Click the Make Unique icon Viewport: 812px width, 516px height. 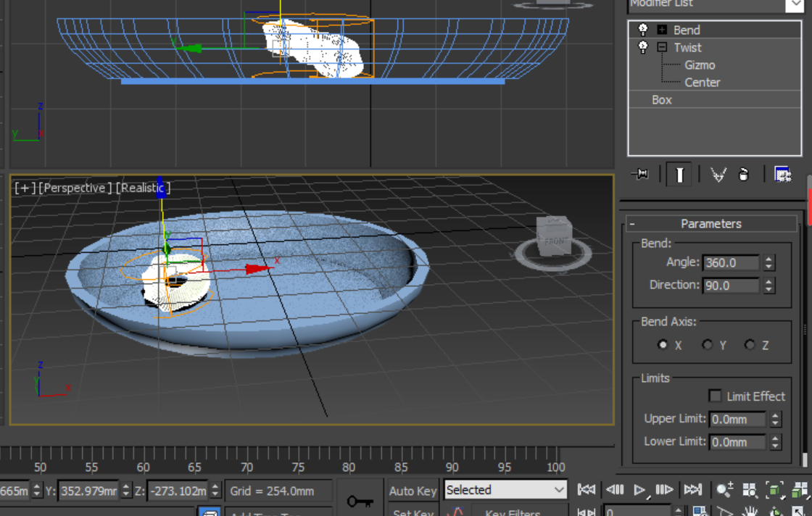(718, 174)
